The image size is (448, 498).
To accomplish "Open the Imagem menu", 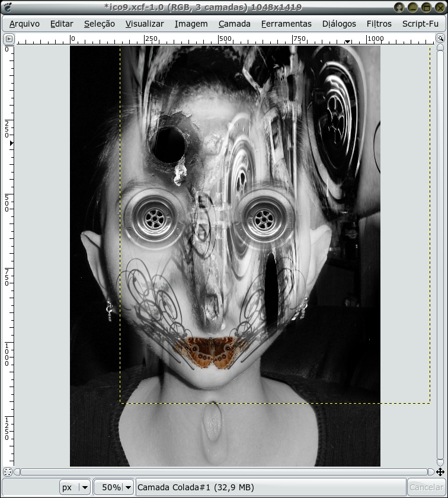I will 191,24.
